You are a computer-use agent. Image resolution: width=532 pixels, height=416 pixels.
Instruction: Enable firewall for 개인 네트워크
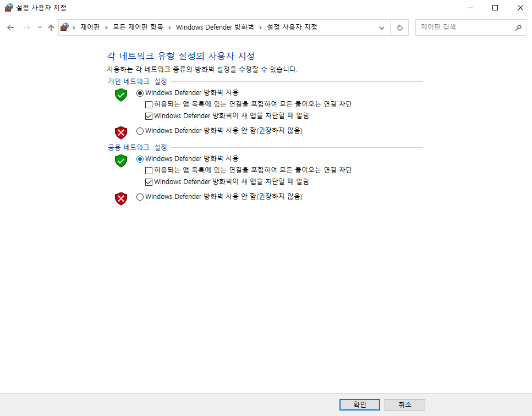point(140,93)
